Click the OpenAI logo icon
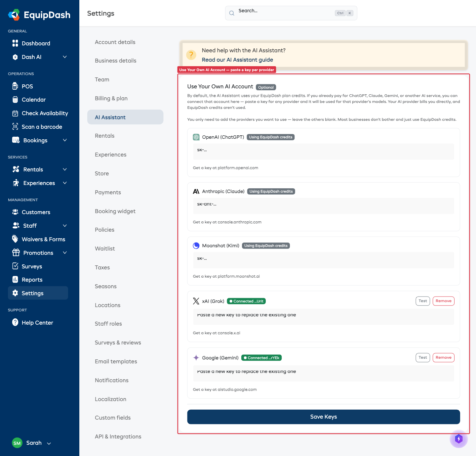 click(x=196, y=137)
